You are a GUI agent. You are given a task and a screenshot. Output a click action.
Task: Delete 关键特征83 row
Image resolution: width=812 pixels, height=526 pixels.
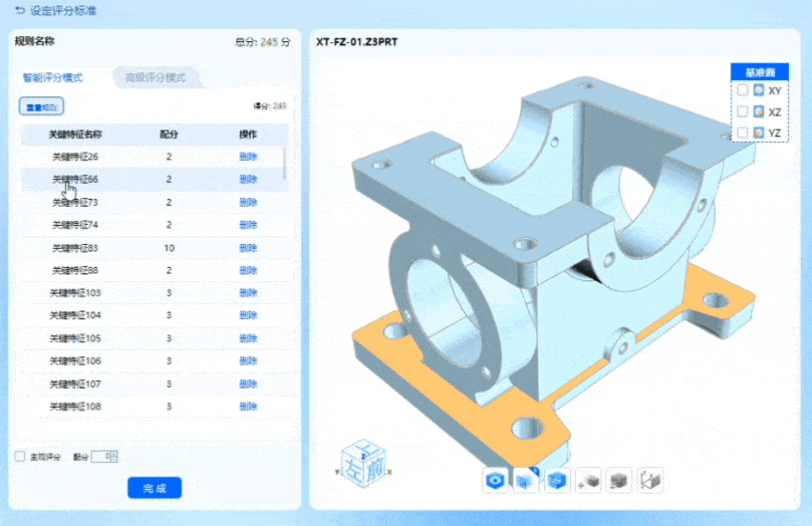point(248,248)
